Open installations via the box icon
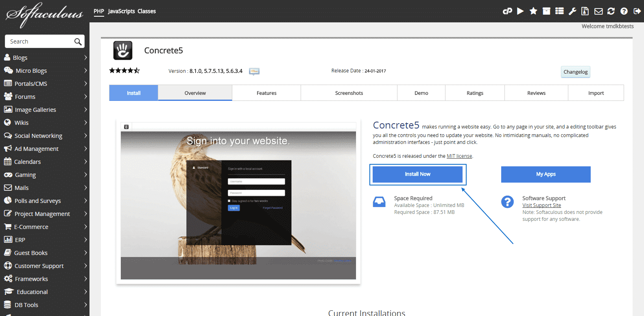The height and width of the screenshot is (316, 644). (546, 11)
